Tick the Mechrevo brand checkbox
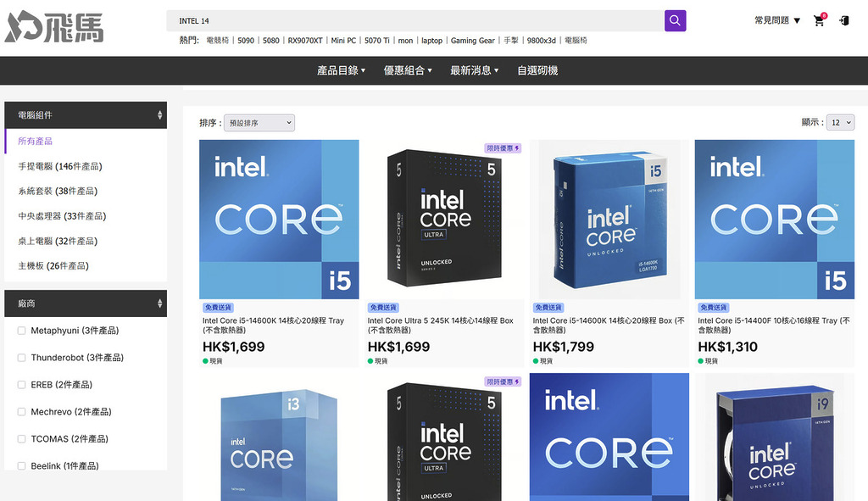 tap(22, 412)
